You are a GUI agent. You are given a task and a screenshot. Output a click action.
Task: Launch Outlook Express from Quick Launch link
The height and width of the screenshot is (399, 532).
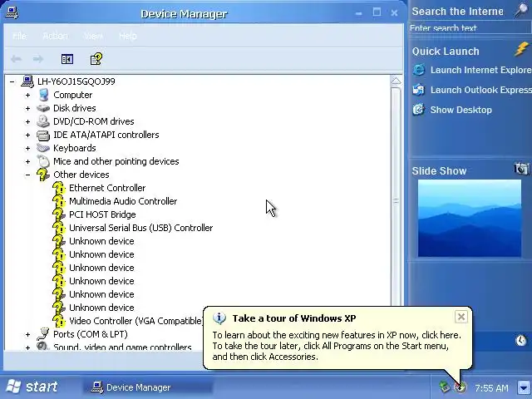[480, 90]
